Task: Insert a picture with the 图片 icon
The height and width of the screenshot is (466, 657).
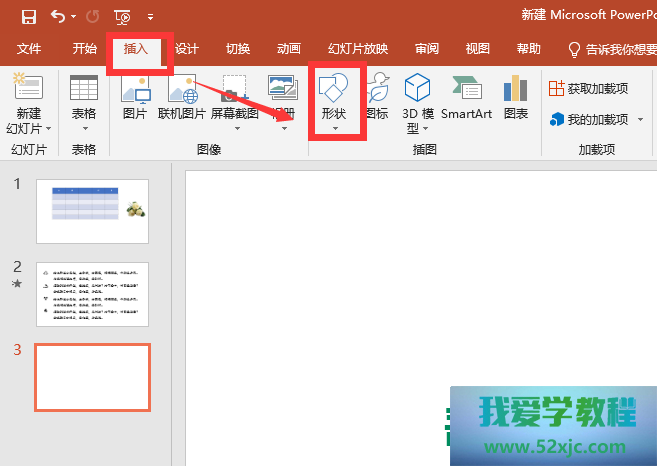Action: tap(134, 98)
